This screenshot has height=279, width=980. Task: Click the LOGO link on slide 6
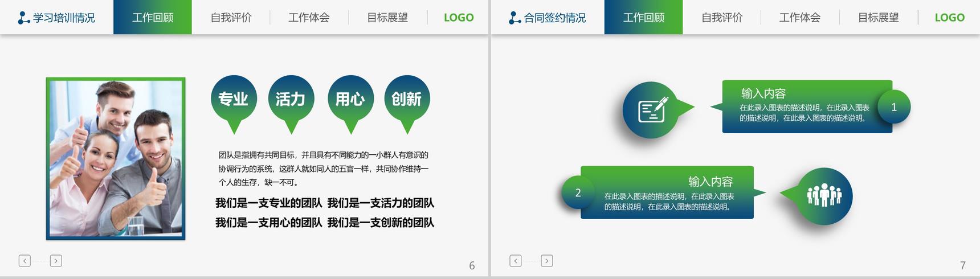click(x=459, y=18)
